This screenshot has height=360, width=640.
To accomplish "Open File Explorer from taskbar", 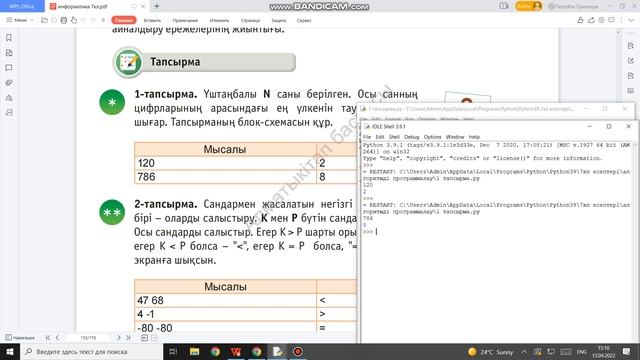I will pyautogui.click(x=194, y=351).
